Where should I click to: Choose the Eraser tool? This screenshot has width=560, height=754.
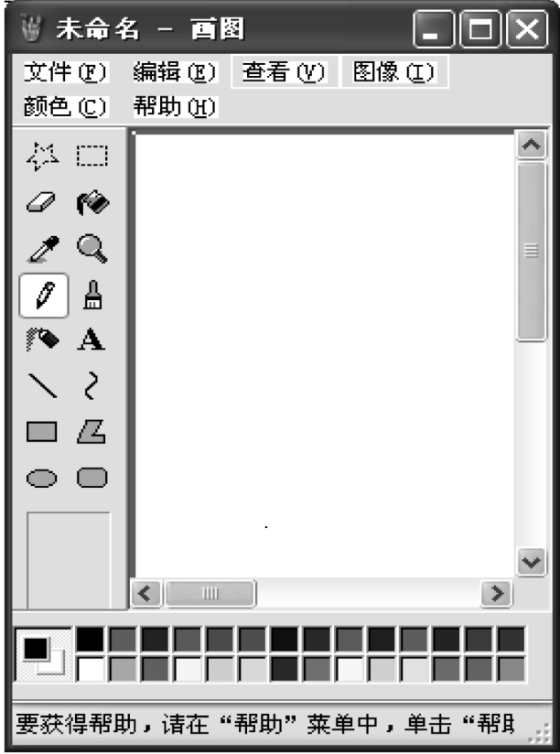click(x=41, y=202)
